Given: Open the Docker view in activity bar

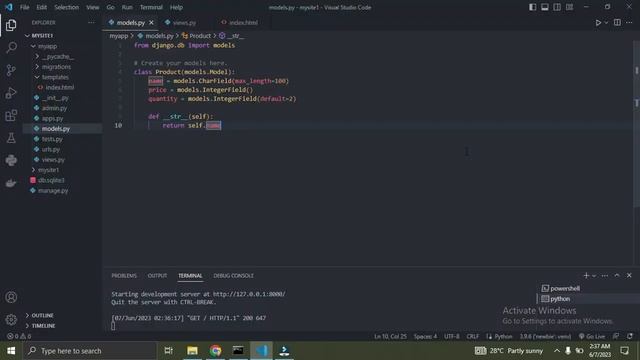Looking at the screenshot, I should click(11, 183).
